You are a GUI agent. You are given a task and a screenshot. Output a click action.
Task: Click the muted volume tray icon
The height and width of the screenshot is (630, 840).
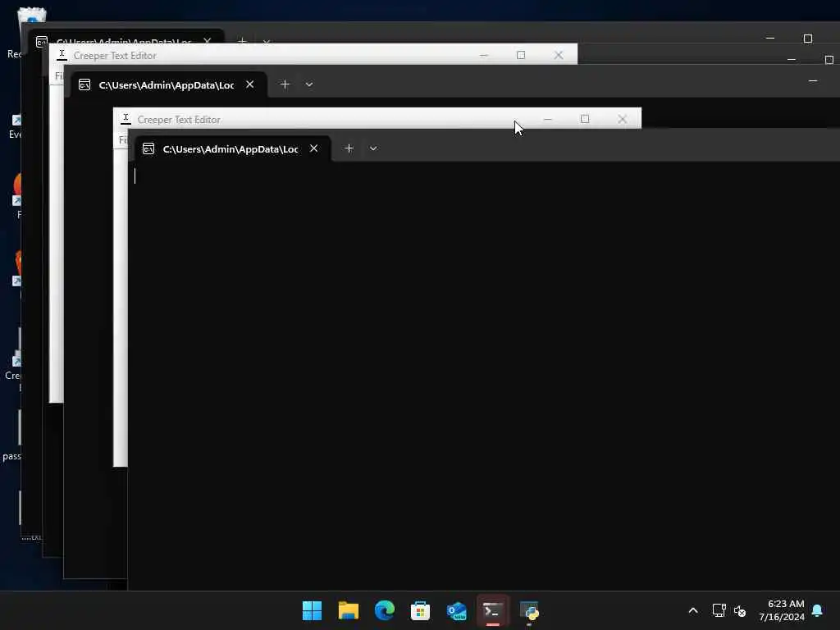(x=740, y=610)
